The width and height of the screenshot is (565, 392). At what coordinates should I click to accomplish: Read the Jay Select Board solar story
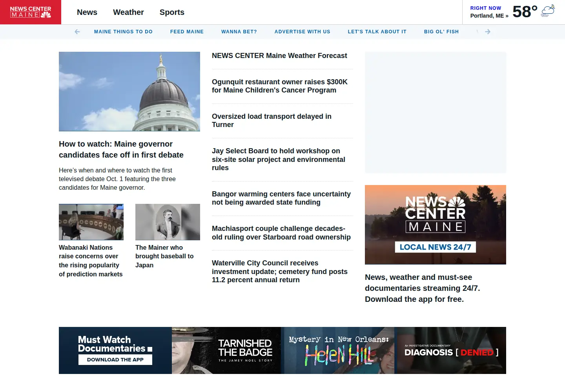pos(279,159)
